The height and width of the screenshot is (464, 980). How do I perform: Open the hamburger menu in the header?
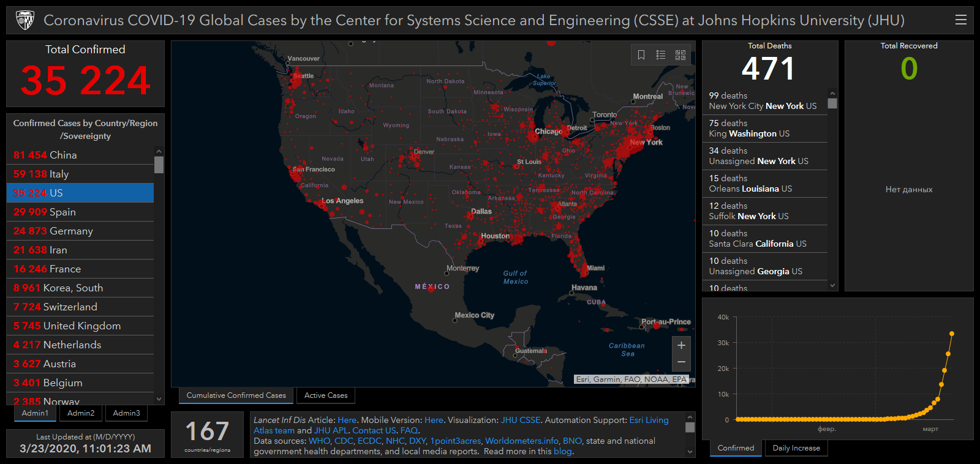click(x=961, y=20)
